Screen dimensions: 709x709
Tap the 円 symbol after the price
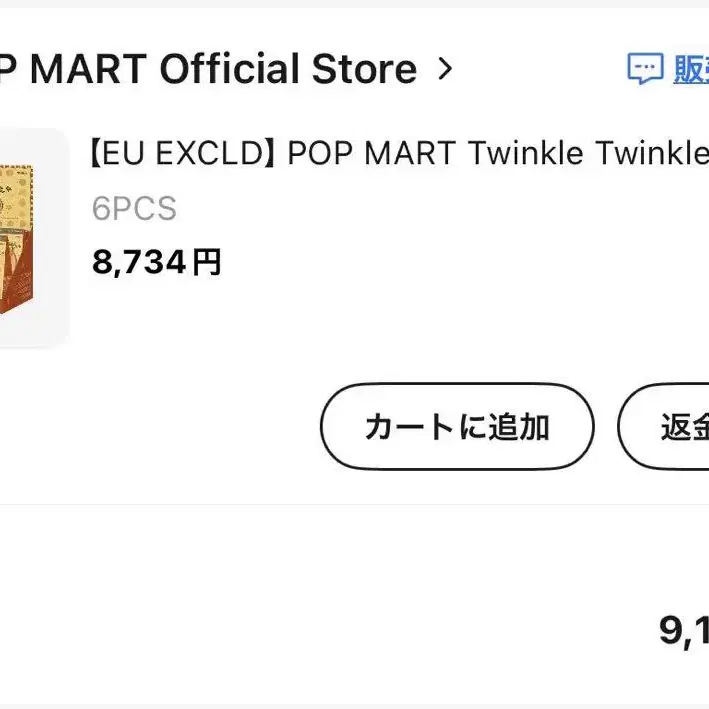[x=207, y=262]
